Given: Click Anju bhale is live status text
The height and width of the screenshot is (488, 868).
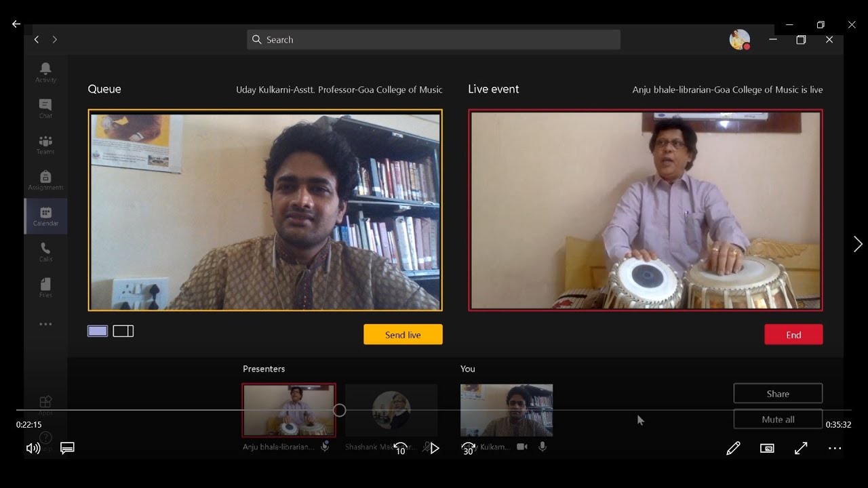Looking at the screenshot, I should pyautogui.click(x=728, y=89).
